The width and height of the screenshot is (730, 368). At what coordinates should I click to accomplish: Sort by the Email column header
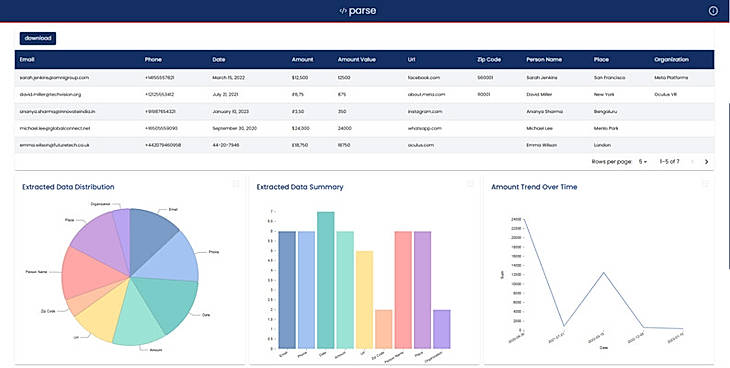[x=27, y=60]
